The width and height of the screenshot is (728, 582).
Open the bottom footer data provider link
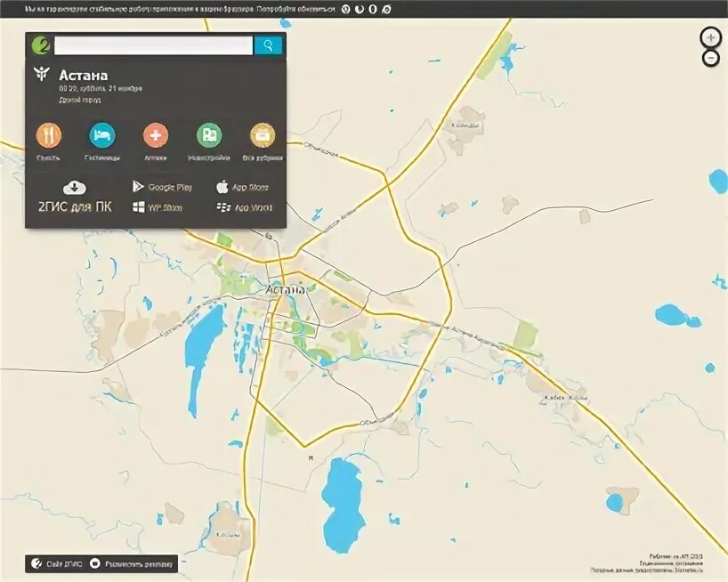647,570
